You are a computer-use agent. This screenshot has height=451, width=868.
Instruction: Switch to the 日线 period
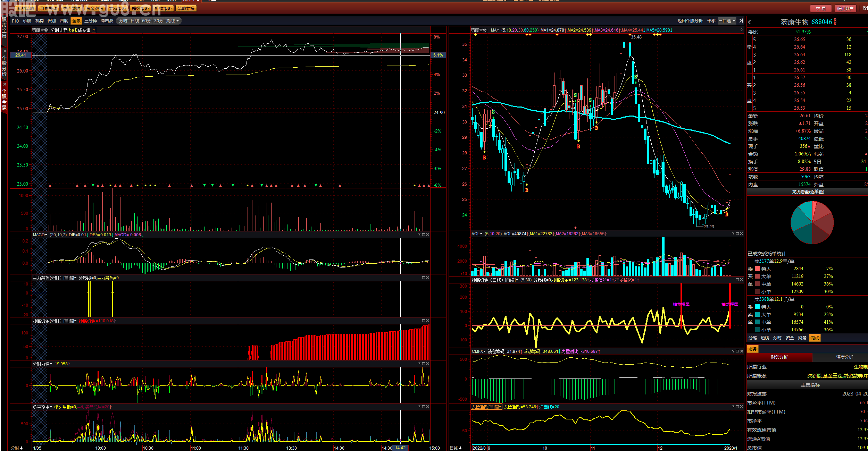tap(135, 21)
